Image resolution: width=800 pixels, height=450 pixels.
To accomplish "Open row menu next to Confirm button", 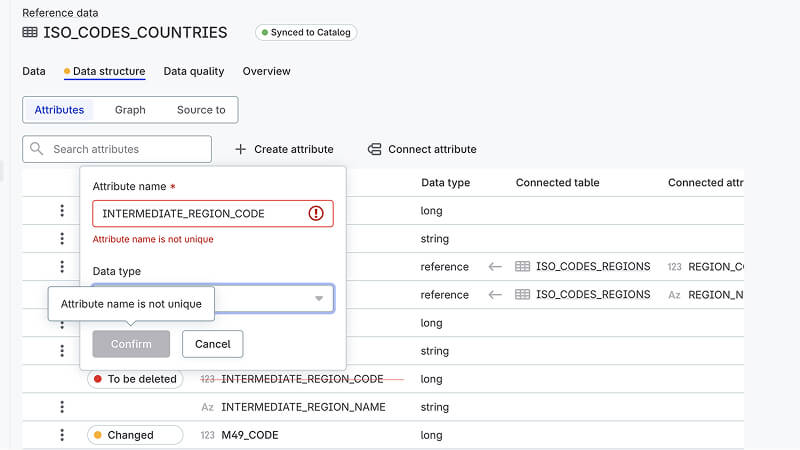I will [x=62, y=351].
